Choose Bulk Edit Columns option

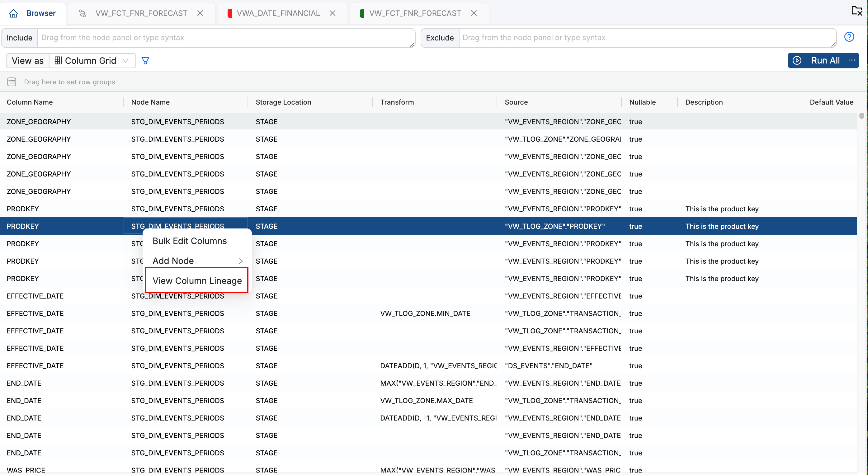click(x=190, y=241)
